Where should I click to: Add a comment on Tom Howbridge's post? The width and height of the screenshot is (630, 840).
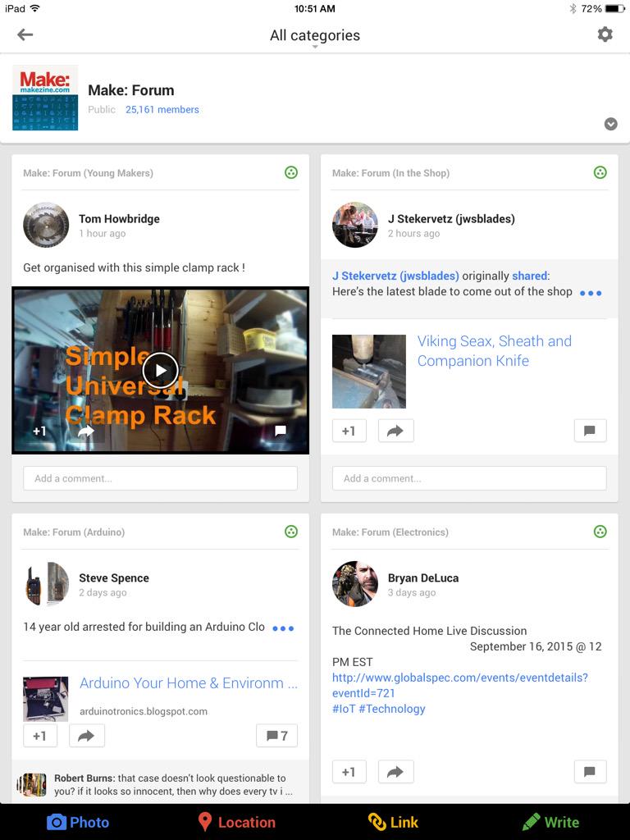click(x=160, y=478)
